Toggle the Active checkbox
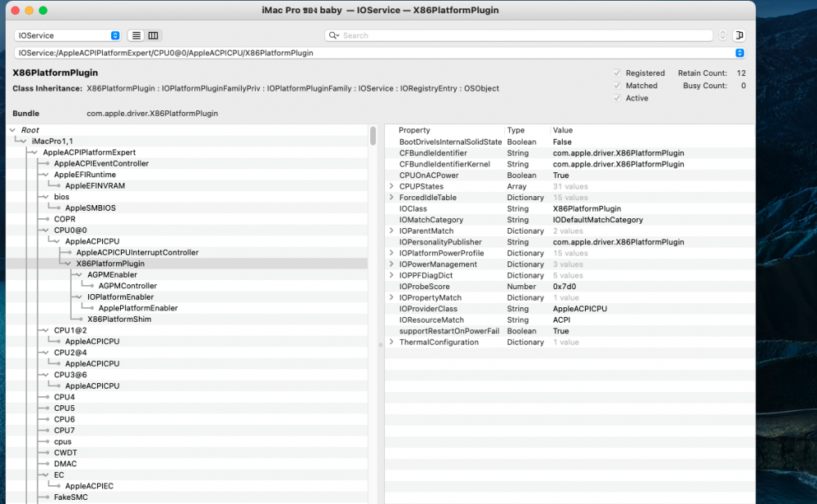817x504 pixels. click(x=617, y=98)
